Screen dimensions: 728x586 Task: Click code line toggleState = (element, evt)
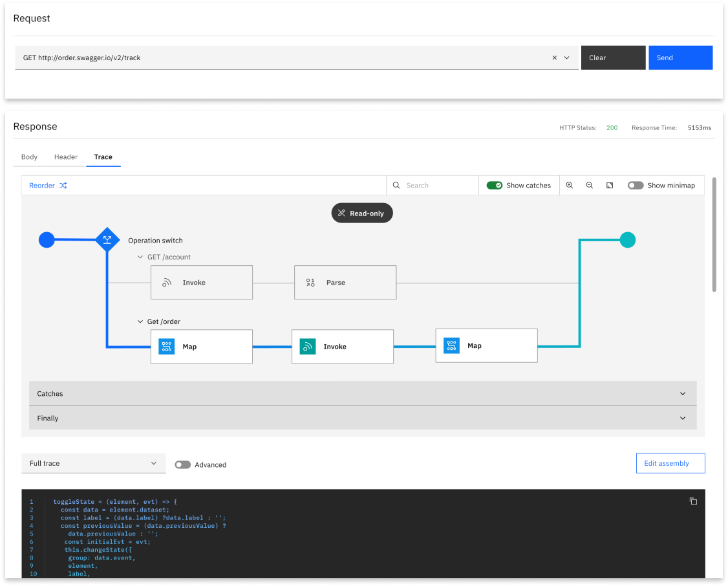coord(115,501)
